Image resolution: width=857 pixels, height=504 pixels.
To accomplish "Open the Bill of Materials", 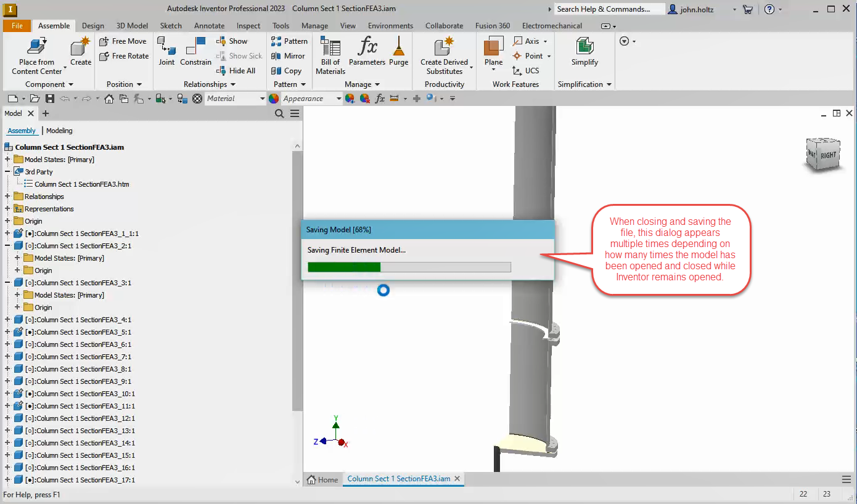I will pyautogui.click(x=330, y=54).
